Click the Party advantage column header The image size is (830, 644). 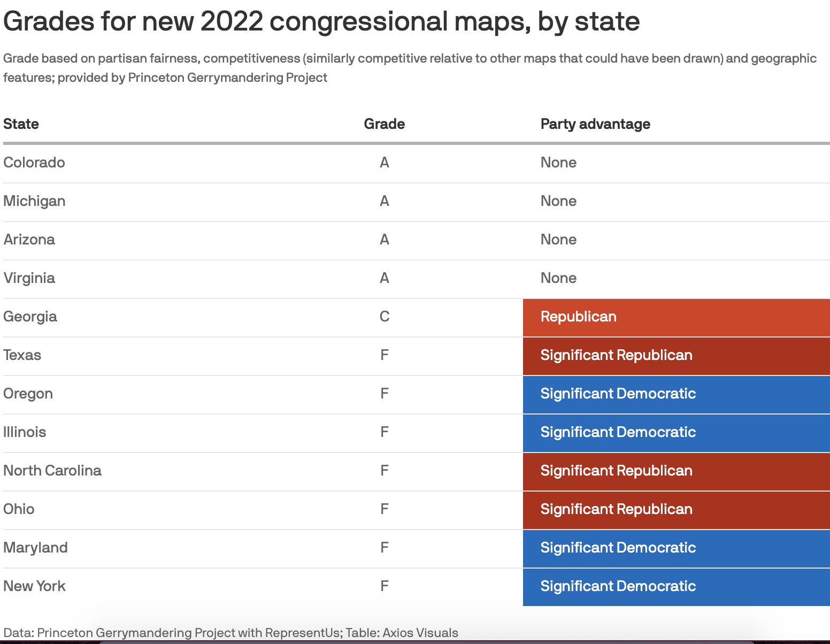(595, 124)
